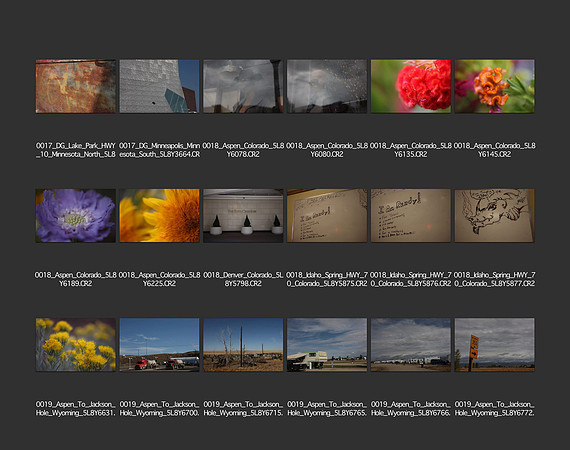
Task: Click filename 0019_Aspen_To_Jackson_Hole_Wyoming_SL8Y6765
Action: click(x=327, y=409)
